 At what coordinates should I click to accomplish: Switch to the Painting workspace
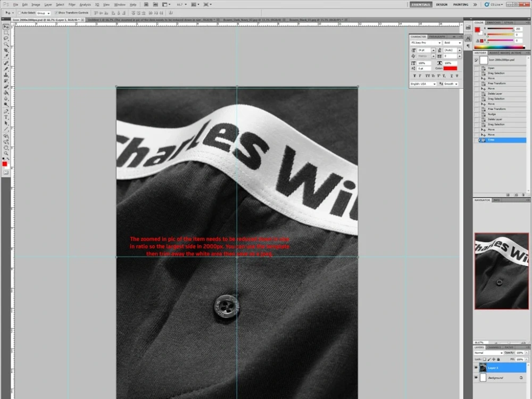pyautogui.click(x=461, y=5)
